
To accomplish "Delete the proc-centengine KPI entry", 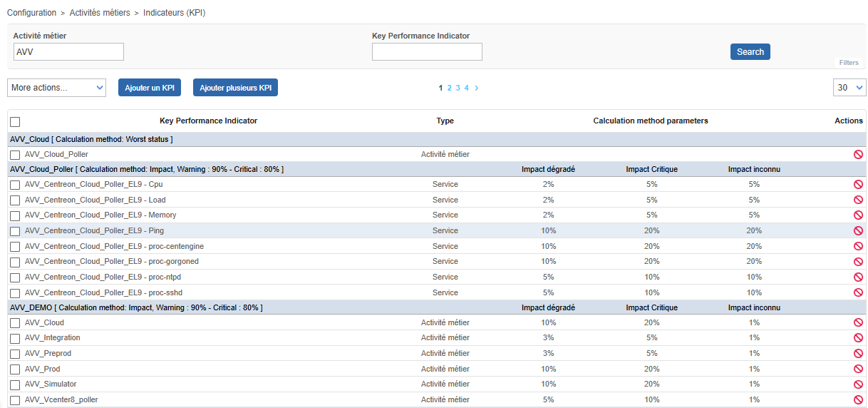I will pos(858,247).
